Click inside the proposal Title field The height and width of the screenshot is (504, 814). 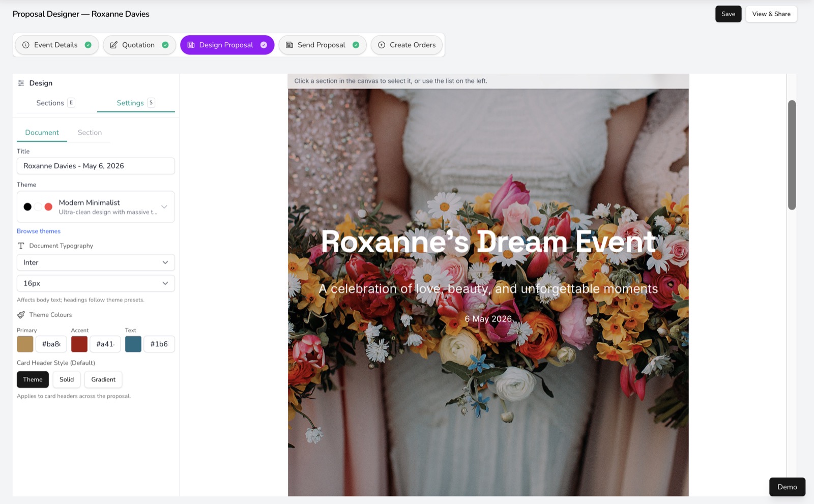95,166
